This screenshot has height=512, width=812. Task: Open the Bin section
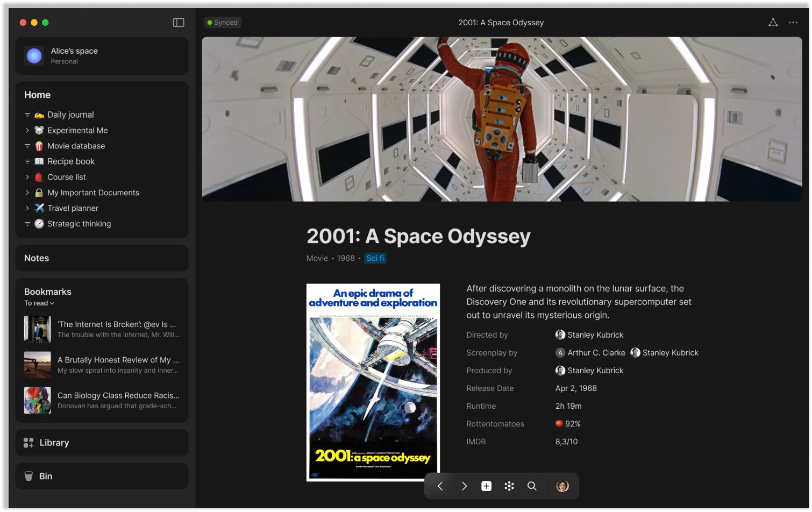(x=46, y=476)
